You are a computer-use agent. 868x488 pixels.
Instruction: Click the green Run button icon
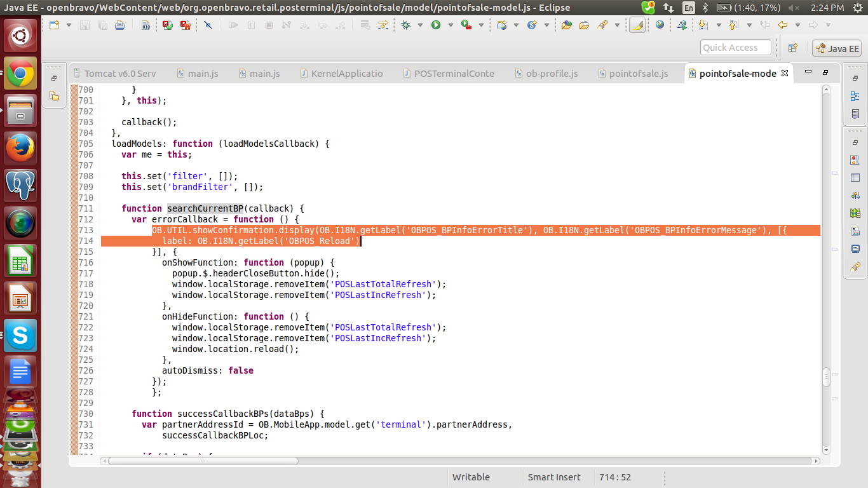point(436,25)
